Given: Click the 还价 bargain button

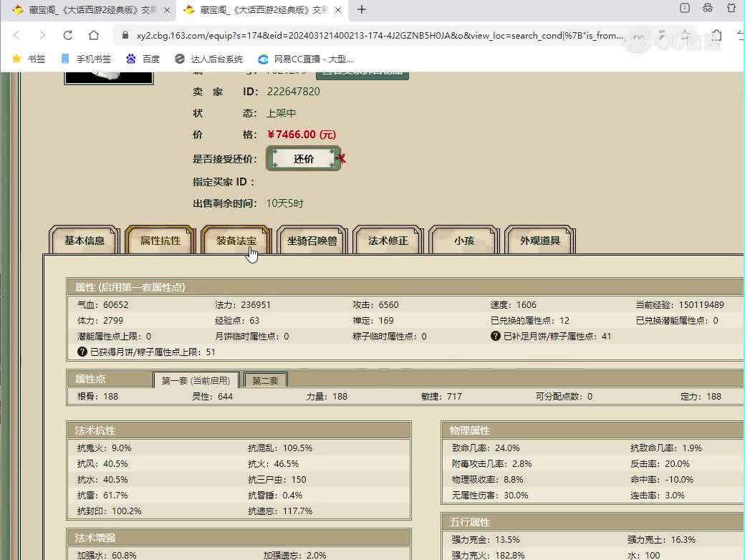Looking at the screenshot, I should point(304,159).
